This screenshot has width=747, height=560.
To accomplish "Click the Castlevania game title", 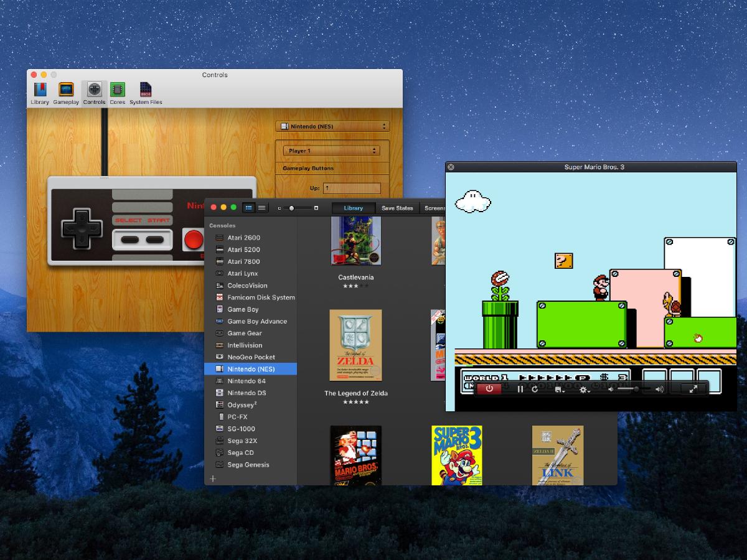I will (x=356, y=278).
